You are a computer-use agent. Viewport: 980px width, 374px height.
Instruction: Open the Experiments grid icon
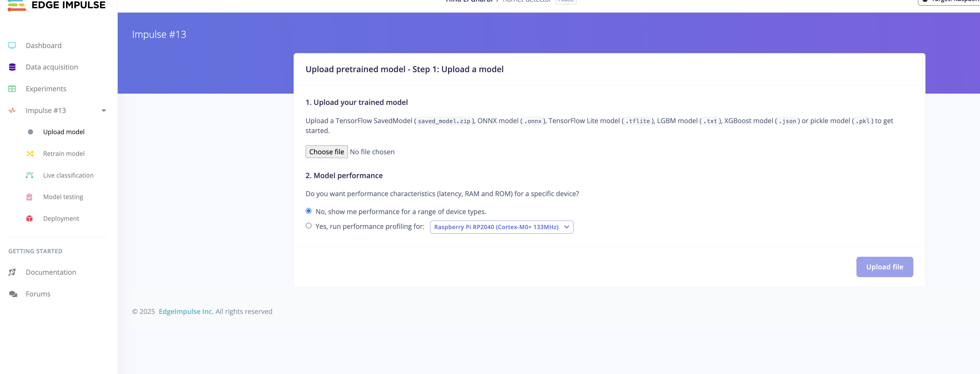click(x=12, y=89)
